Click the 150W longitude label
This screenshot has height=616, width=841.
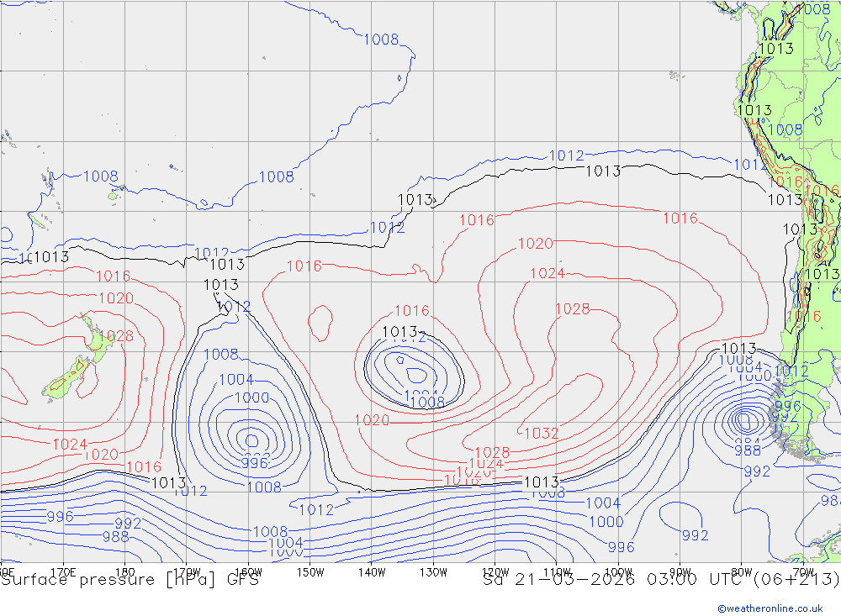point(310,572)
